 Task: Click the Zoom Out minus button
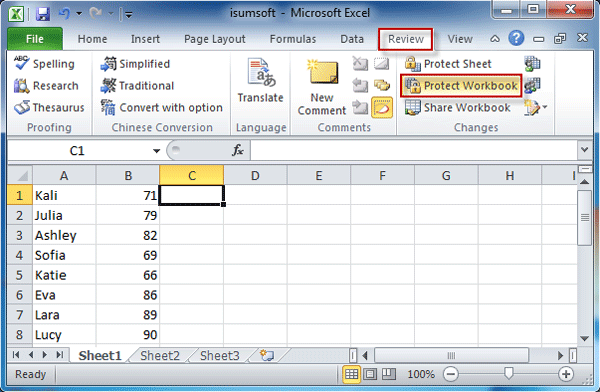click(451, 374)
